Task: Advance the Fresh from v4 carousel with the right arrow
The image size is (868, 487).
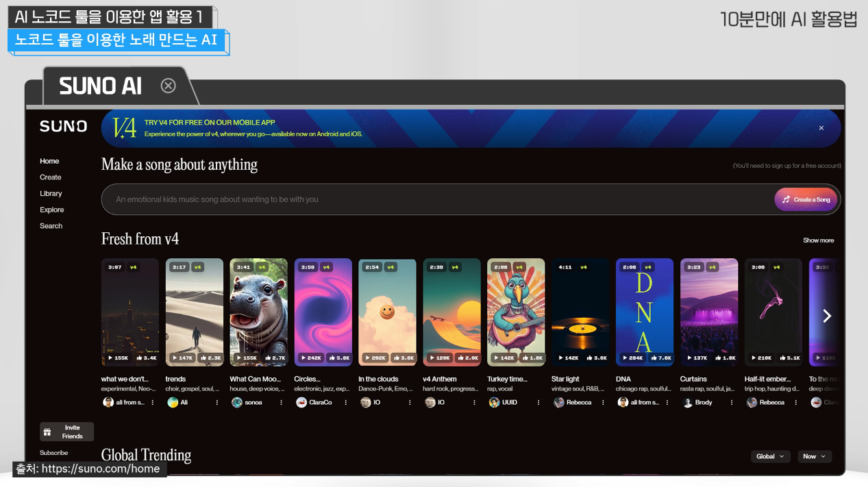Action: click(827, 316)
